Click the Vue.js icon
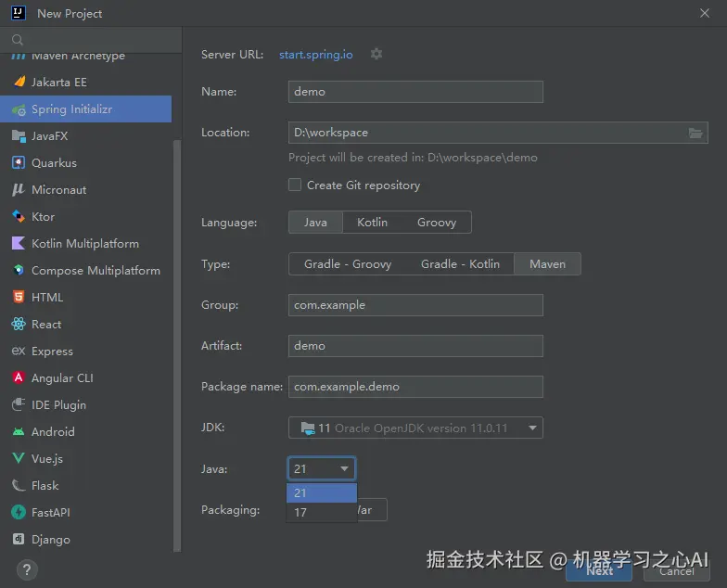This screenshot has width=727, height=588. (19, 458)
